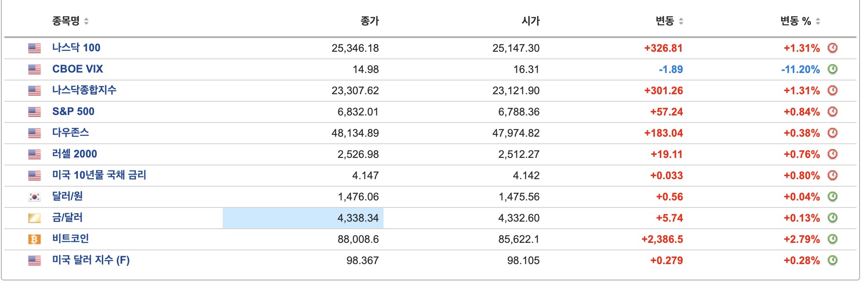Click the 2,512.27 opening price cell
The image size is (868, 284).
[519, 154]
